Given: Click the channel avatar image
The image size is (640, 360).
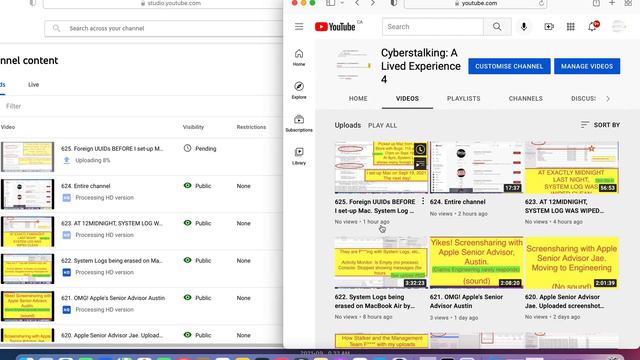Looking at the screenshot, I should point(353,65).
